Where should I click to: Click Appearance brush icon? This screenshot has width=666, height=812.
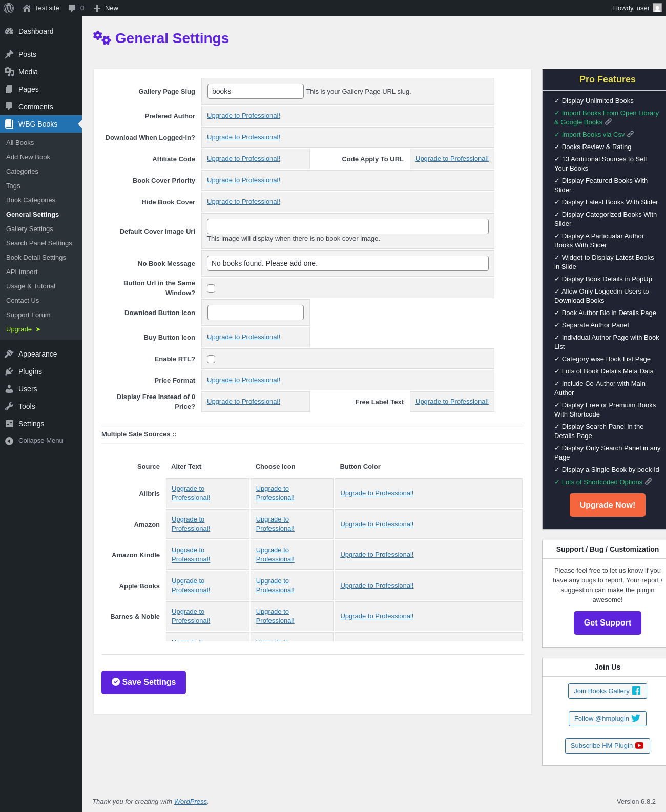9,354
